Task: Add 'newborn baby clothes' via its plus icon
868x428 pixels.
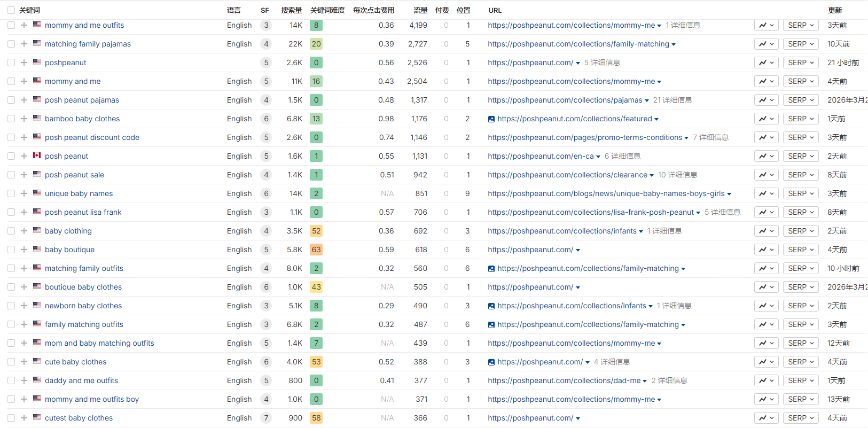Action: [x=24, y=306]
